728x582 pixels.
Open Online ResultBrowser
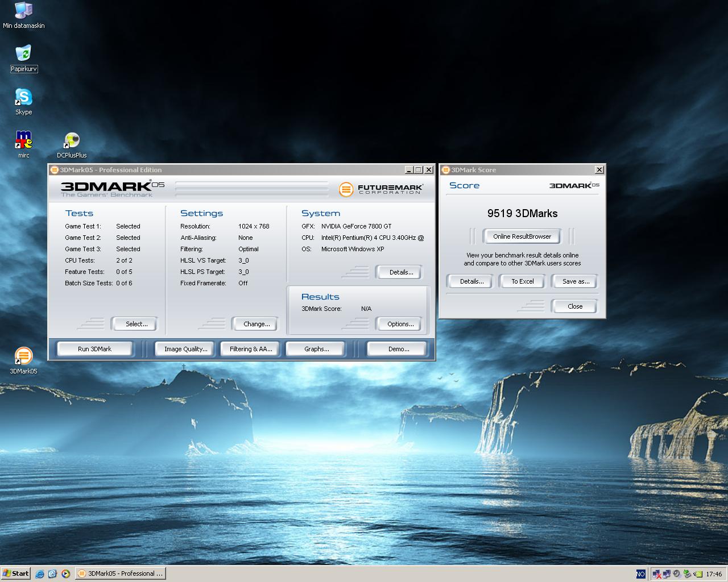tap(522, 236)
